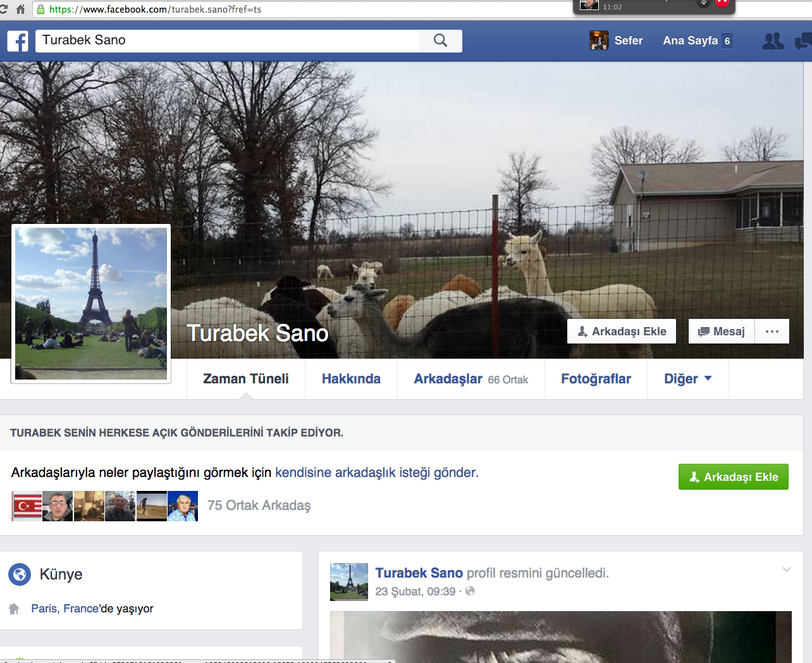Click the Facebook logo icon
Screen dimensions: 812x663
point(18,41)
